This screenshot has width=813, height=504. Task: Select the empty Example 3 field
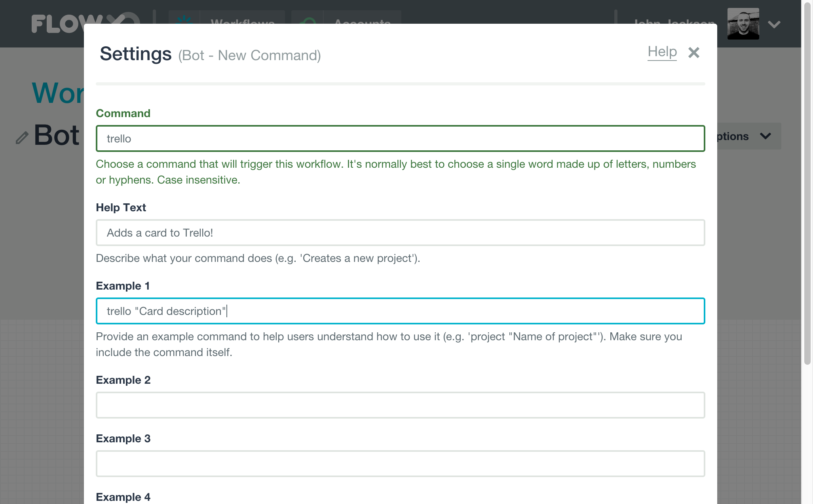(x=400, y=464)
